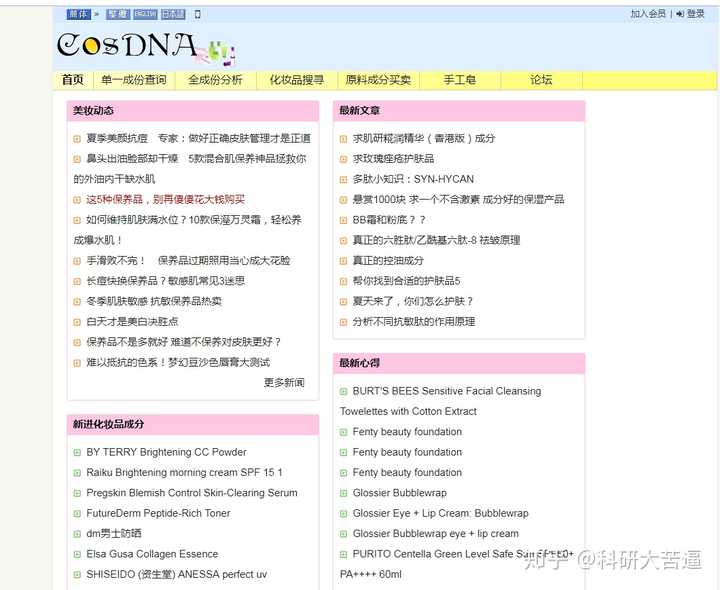
Task: Click the login arrow icon beside 登录
Action: (x=680, y=14)
